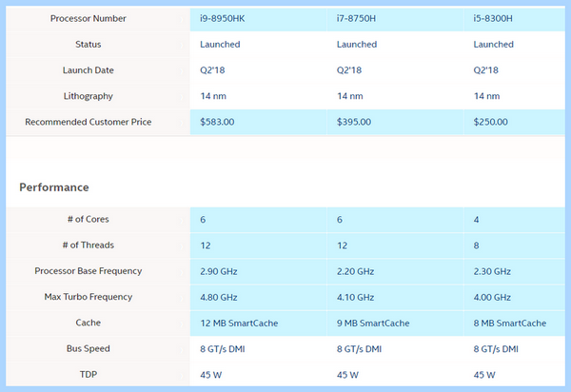Click Launched status in i7-8750H column
Screen dimensions: 571x392
pos(357,45)
